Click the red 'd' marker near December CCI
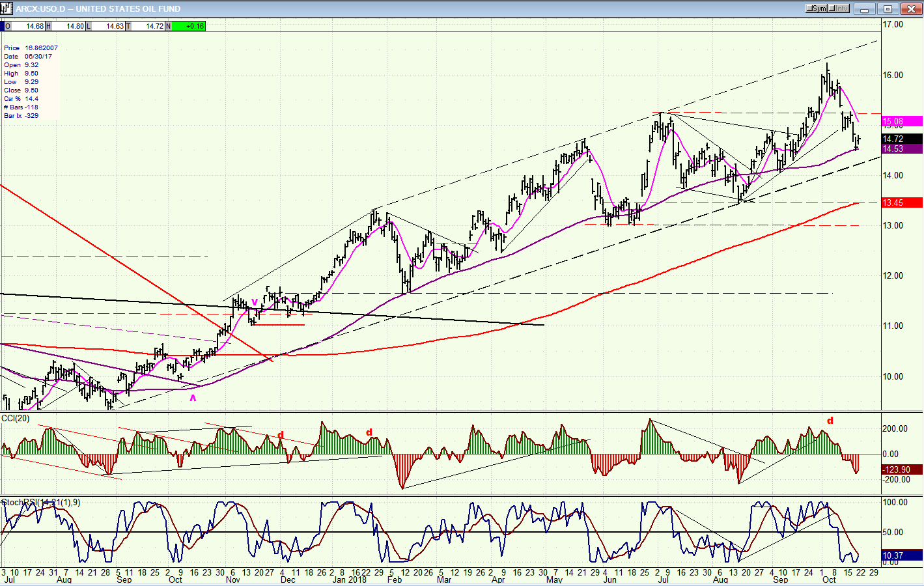This screenshot has height=586, width=924. [x=281, y=435]
